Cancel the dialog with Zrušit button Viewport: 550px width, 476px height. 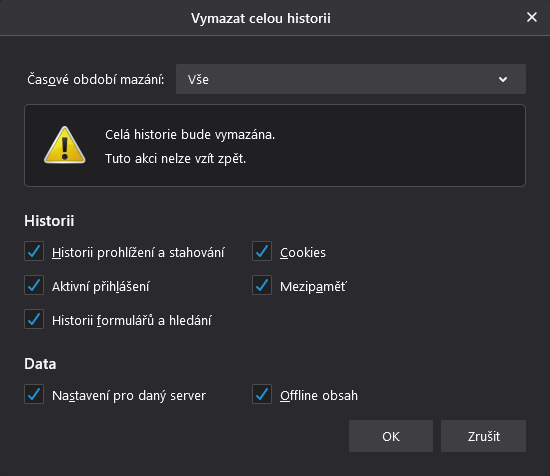click(483, 436)
